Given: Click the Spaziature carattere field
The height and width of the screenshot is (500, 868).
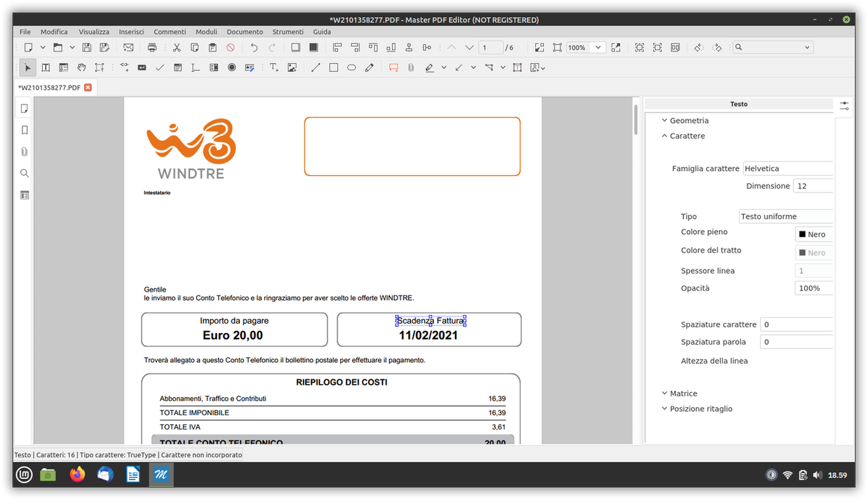Looking at the screenshot, I should click(797, 324).
